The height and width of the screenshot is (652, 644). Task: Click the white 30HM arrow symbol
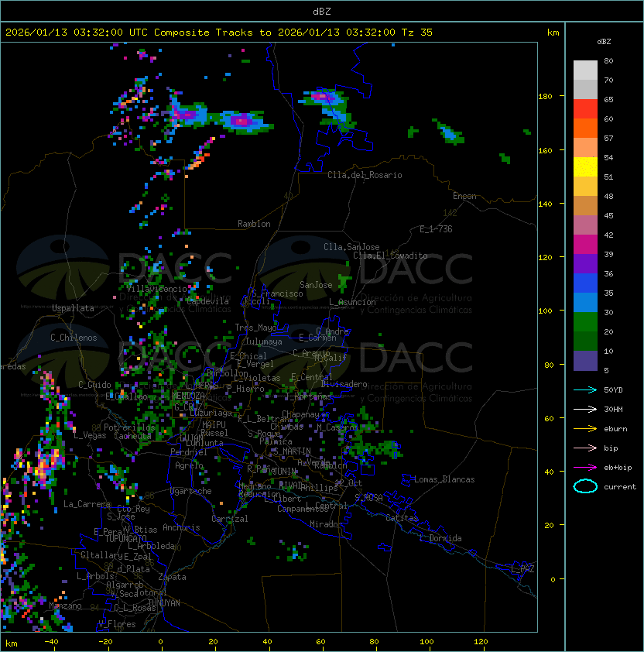click(585, 409)
